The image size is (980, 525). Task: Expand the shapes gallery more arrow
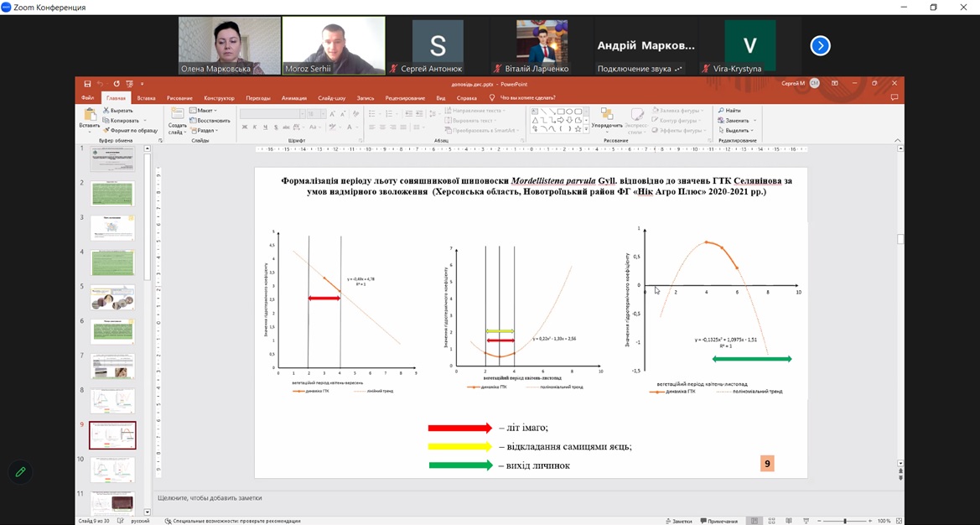(586, 129)
